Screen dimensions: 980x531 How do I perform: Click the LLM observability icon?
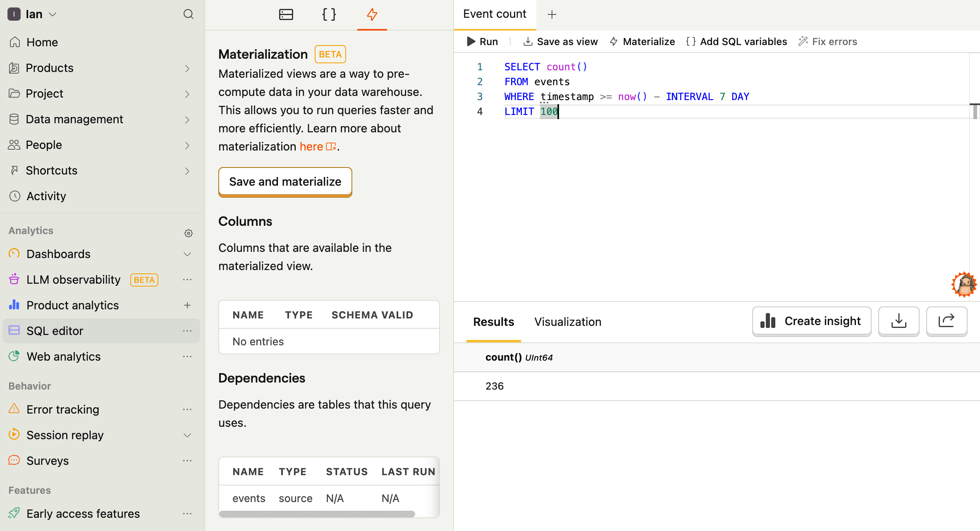click(x=14, y=279)
